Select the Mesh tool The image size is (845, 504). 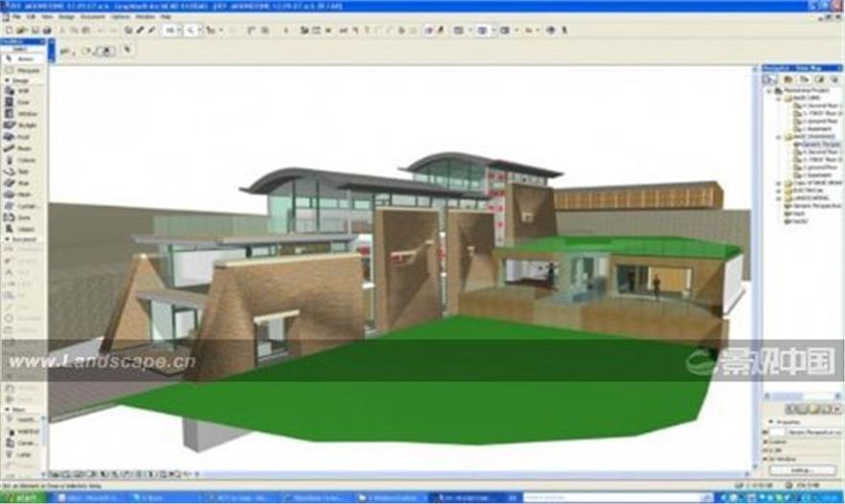[x=21, y=193]
